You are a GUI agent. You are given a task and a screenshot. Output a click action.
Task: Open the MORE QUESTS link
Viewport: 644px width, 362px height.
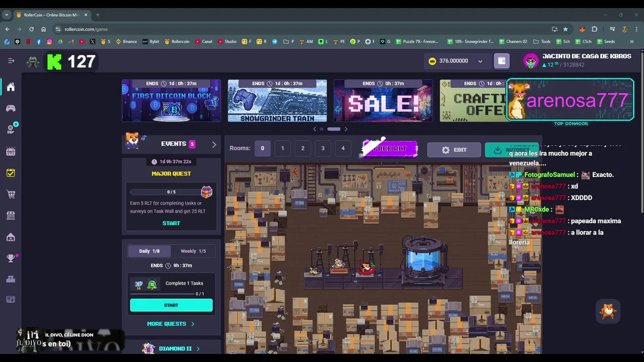(171, 324)
